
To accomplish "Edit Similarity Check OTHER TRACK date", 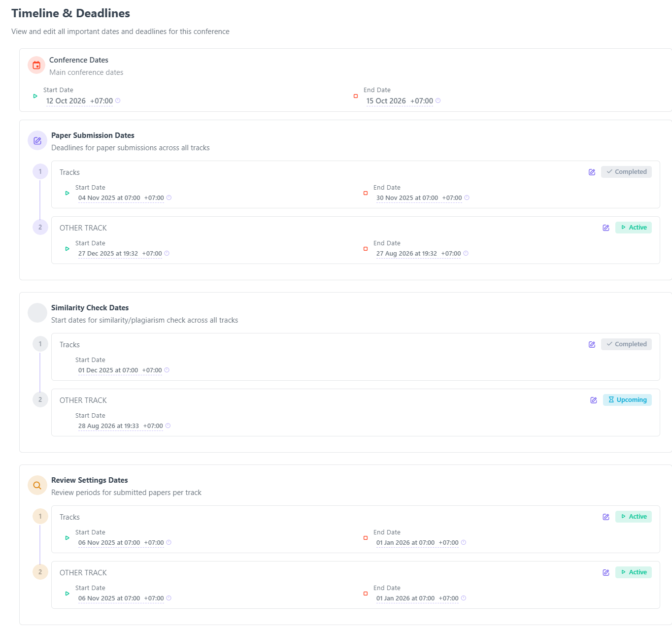I will (594, 400).
